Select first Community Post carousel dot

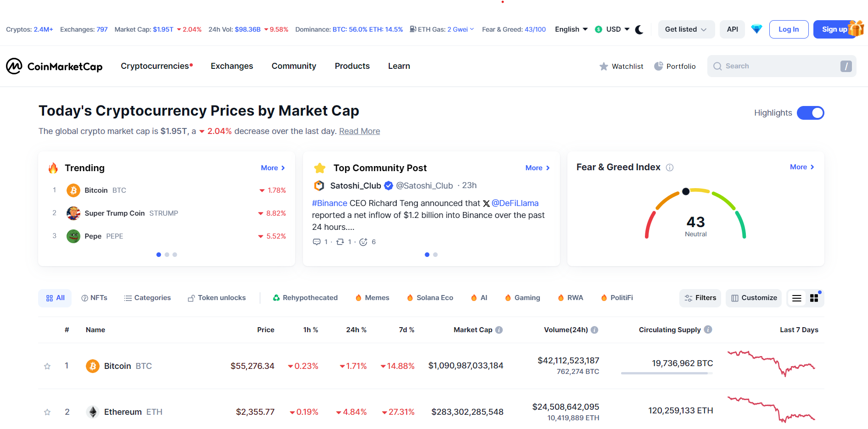click(427, 255)
